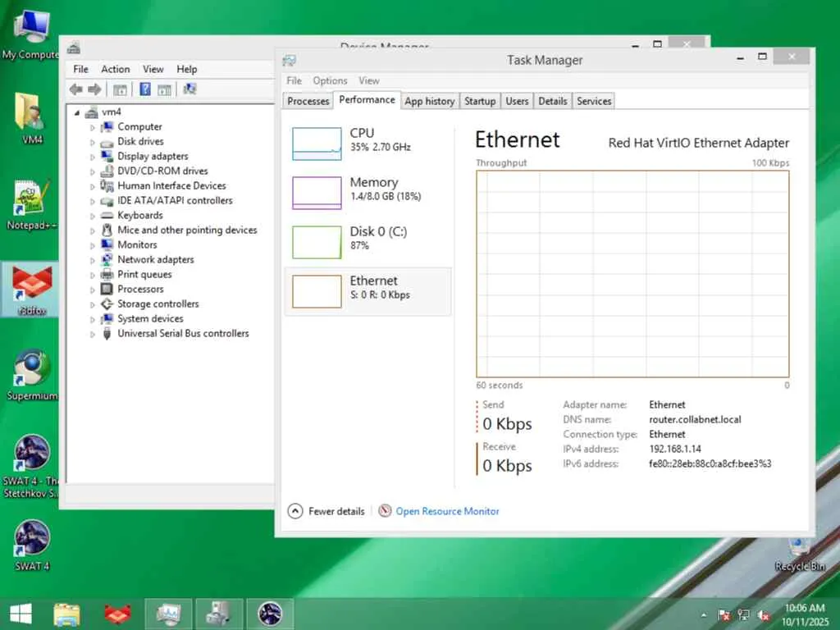This screenshot has width=840, height=630.
Task: Expand the Computer node in Device Manager
Action: (x=92, y=127)
